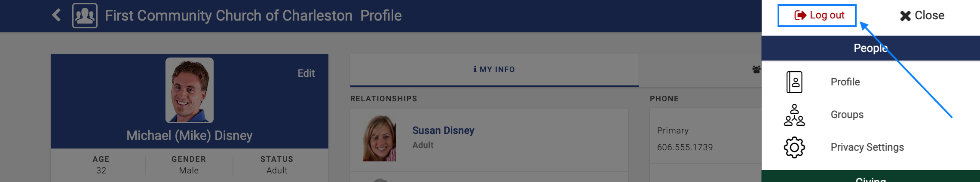Open Groups from the People menu
980x182 pixels.
847,115
